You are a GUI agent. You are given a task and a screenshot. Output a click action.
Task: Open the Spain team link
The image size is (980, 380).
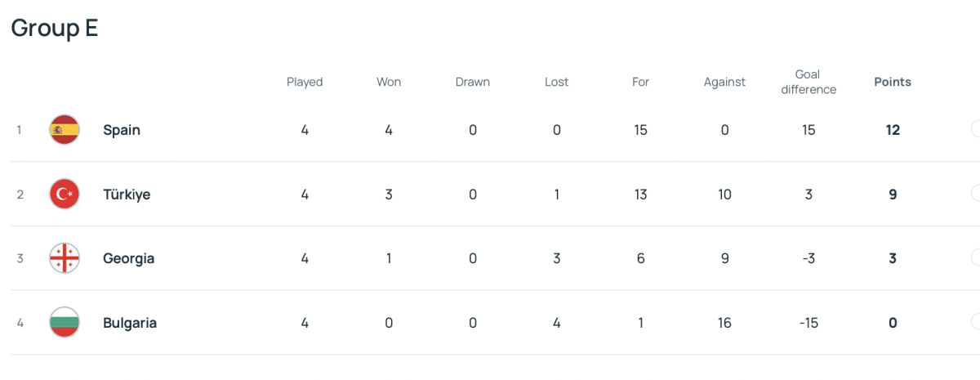122,130
